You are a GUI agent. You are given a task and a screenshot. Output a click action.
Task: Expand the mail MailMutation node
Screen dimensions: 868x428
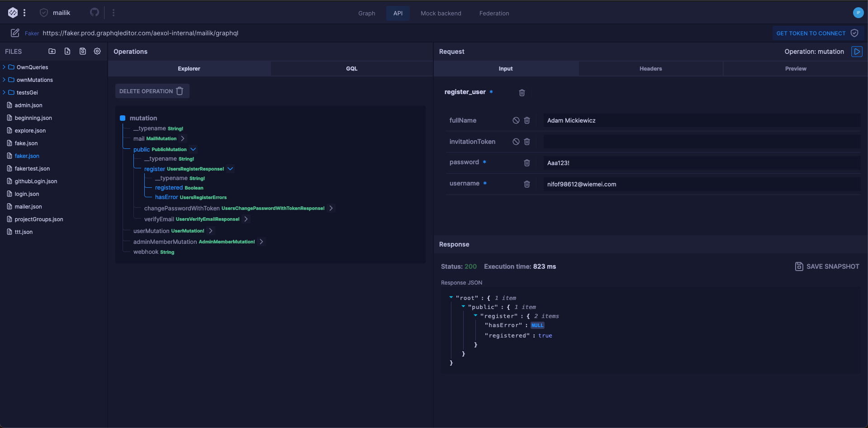tap(183, 138)
